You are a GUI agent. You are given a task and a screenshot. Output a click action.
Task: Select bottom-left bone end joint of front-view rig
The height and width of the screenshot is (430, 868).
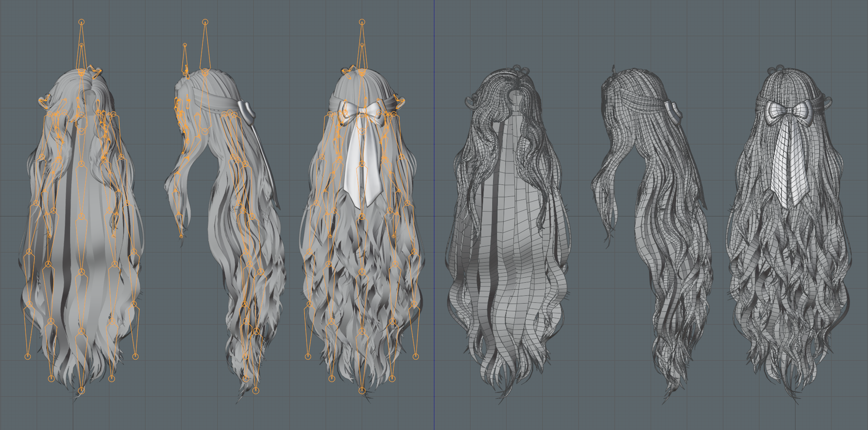tap(28, 356)
